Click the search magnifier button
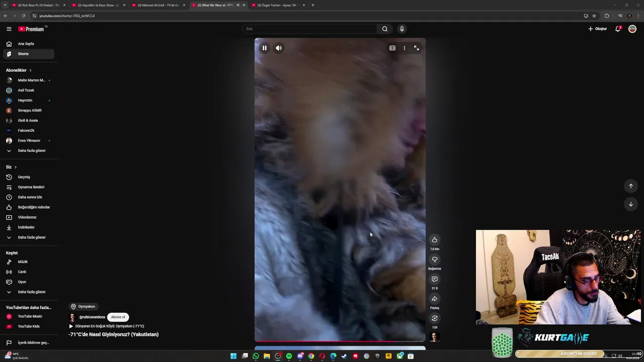 tap(385, 29)
